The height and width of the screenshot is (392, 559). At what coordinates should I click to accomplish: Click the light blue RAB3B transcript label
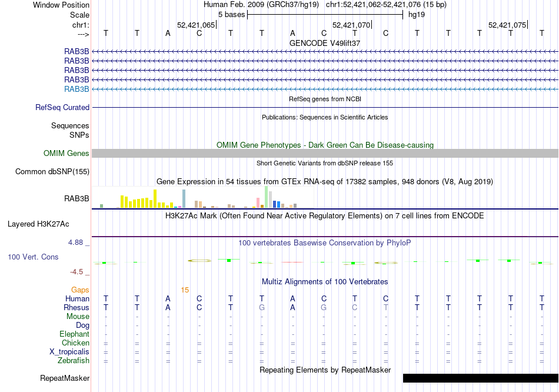coord(76,89)
